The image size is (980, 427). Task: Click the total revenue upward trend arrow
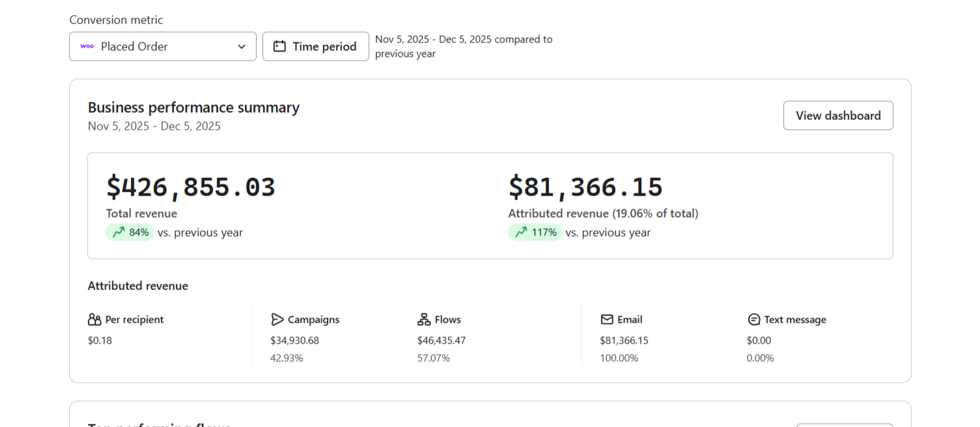(119, 232)
